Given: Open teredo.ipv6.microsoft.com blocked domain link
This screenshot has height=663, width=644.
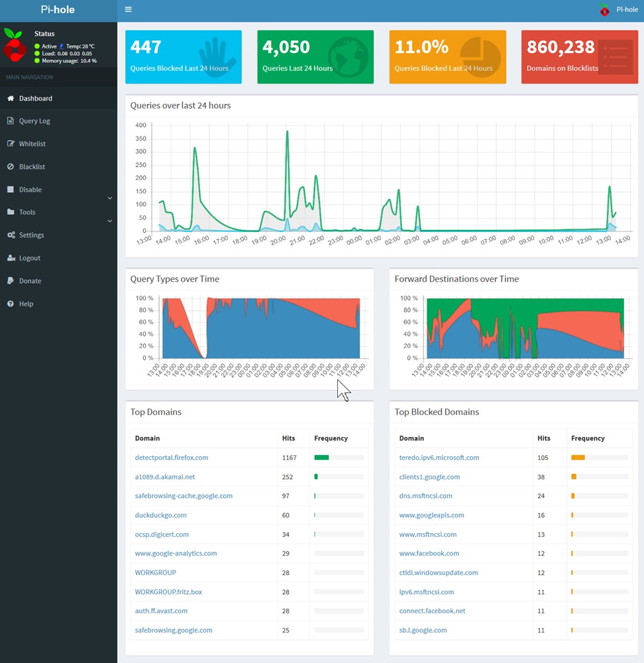Looking at the screenshot, I should click(x=439, y=457).
